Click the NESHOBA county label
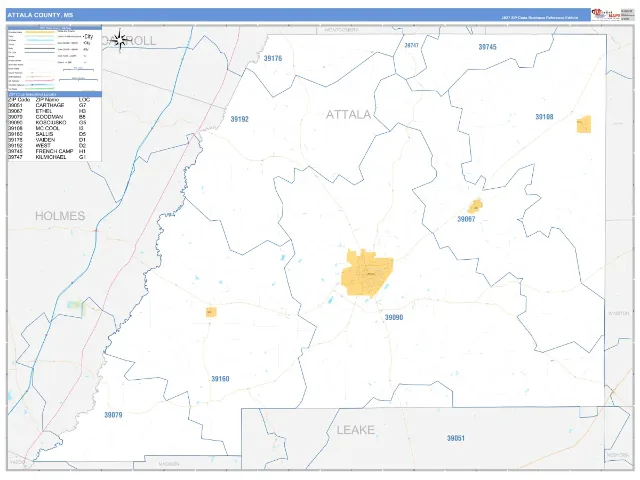The height and width of the screenshot is (480, 640). [618, 455]
